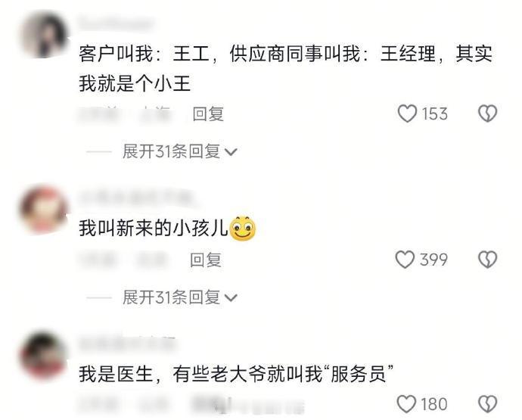The width and height of the screenshot is (522, 420).
Task: Like the comment with 153 likes
Action: click(x=407, y=114)
